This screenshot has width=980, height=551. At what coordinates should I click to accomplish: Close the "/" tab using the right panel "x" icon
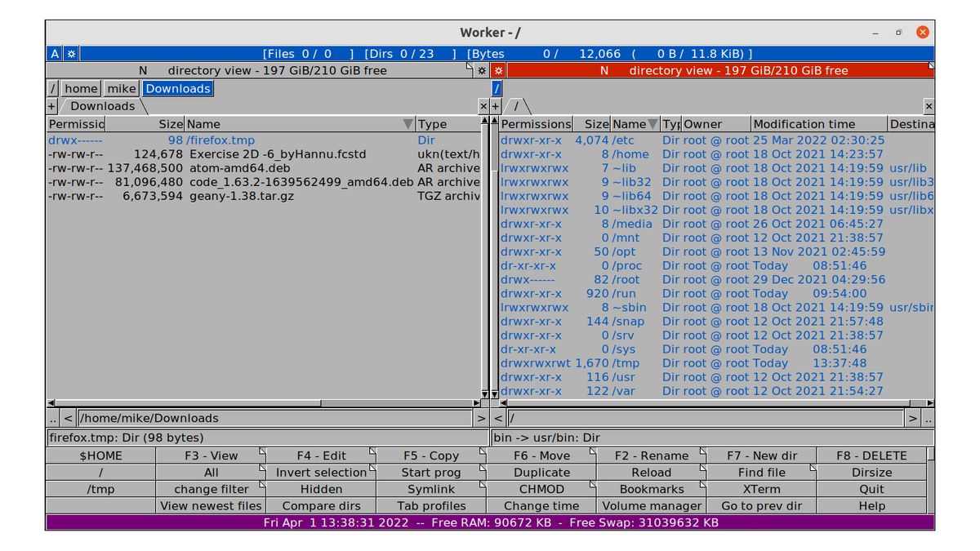[x=929, y=106]
